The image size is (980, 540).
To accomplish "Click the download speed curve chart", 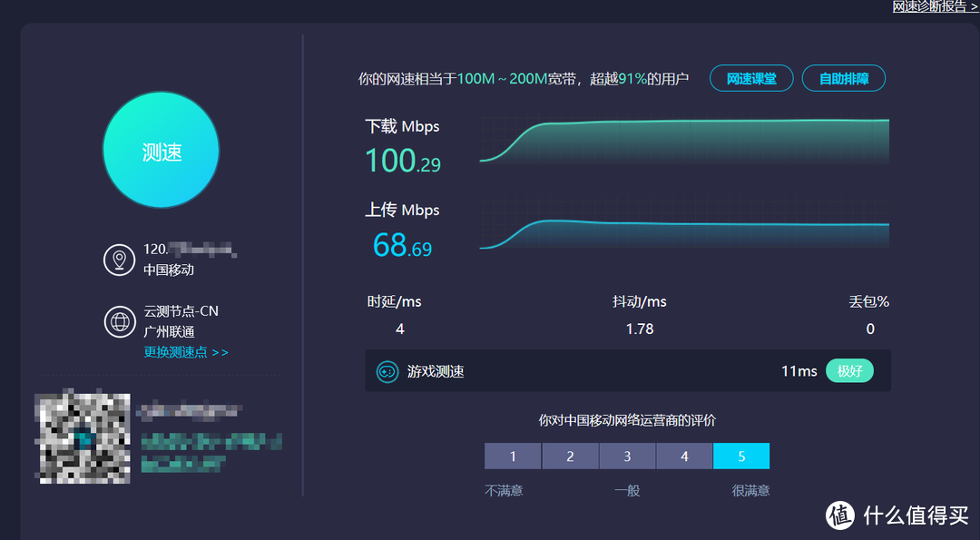I will (685, 141).
